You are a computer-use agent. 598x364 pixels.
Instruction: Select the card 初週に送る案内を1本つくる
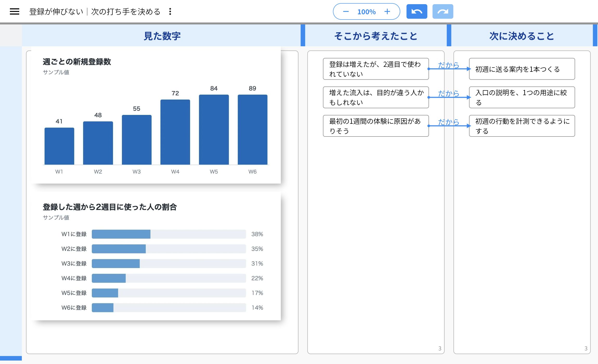pyautogui.click(x=522, y=69)
